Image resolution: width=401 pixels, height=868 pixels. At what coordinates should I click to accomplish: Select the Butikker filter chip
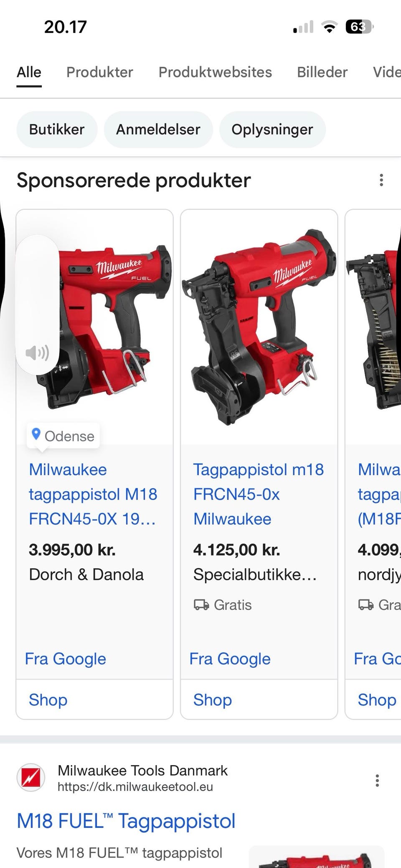click(57, 129)
